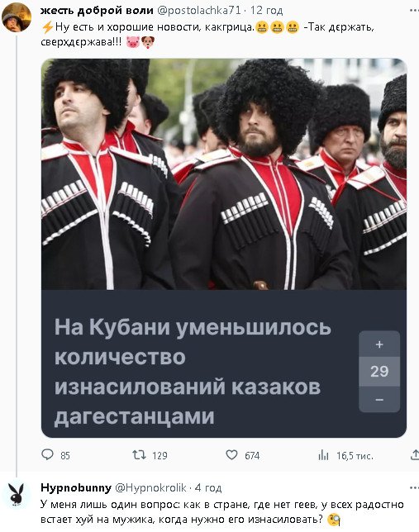Click the headline На Кубани уменьшилось
This screenshot has width=419, height=532.
193,327
